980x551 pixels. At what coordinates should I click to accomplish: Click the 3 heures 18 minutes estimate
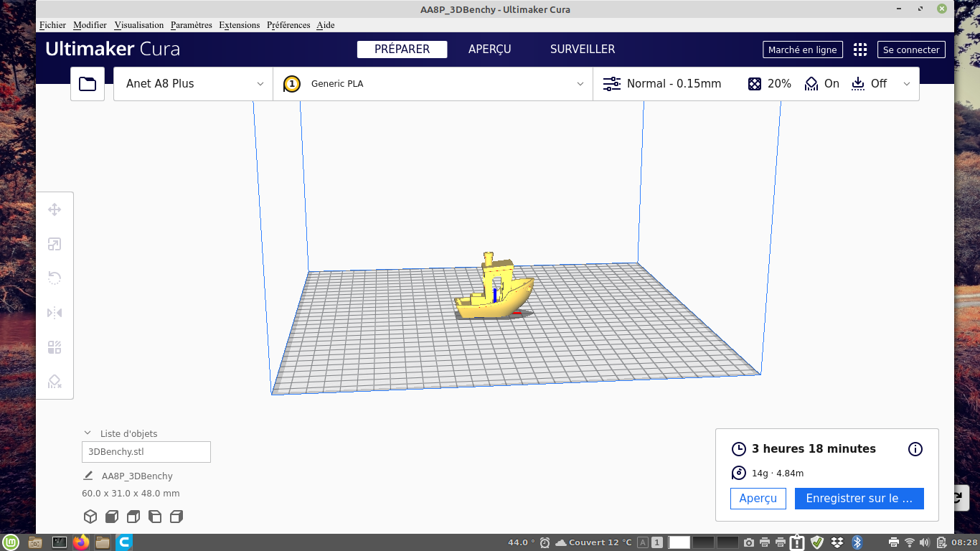coord(814,449)
